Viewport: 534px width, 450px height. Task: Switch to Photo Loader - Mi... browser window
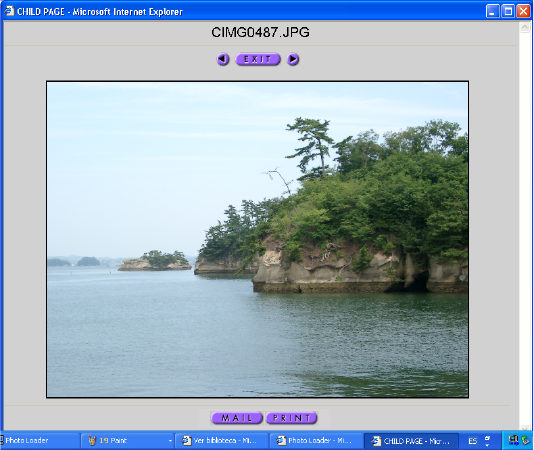pyautogui.click(x=316, y=440)
